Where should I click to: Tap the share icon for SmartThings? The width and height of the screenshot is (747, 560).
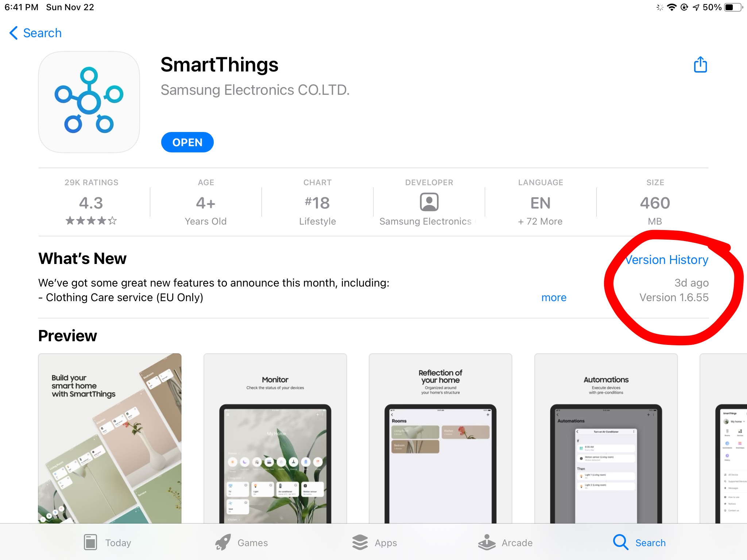pos(700,65)
